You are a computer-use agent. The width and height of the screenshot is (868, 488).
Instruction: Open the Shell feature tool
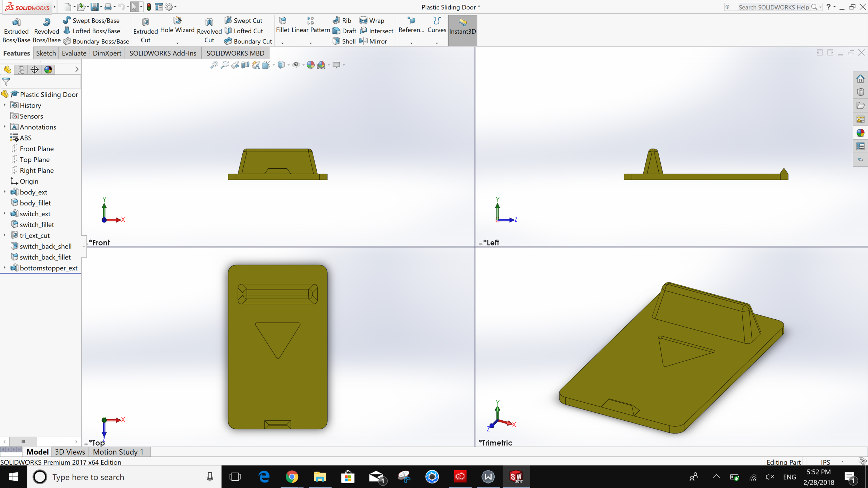(x=344, y=41)
